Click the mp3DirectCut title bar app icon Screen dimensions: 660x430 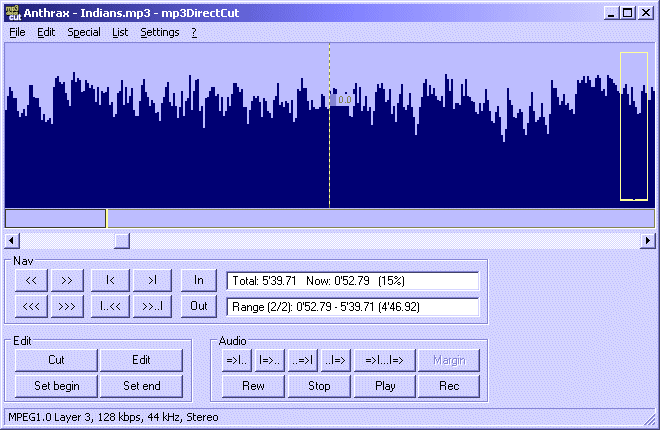(13, 13)
